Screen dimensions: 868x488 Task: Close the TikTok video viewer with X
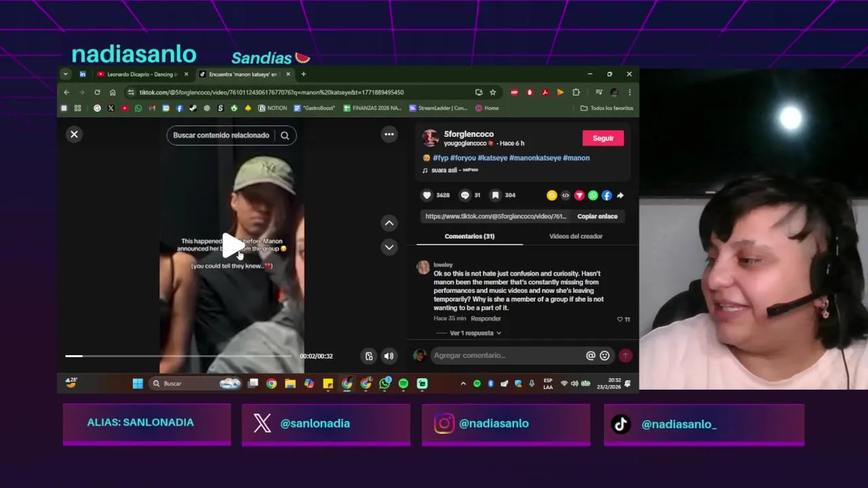tap(75, 134)
